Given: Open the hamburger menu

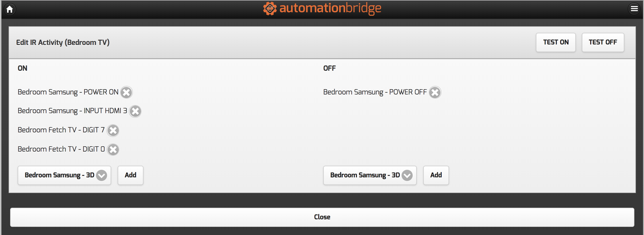Looking at the screenshot, I should 634,9.
